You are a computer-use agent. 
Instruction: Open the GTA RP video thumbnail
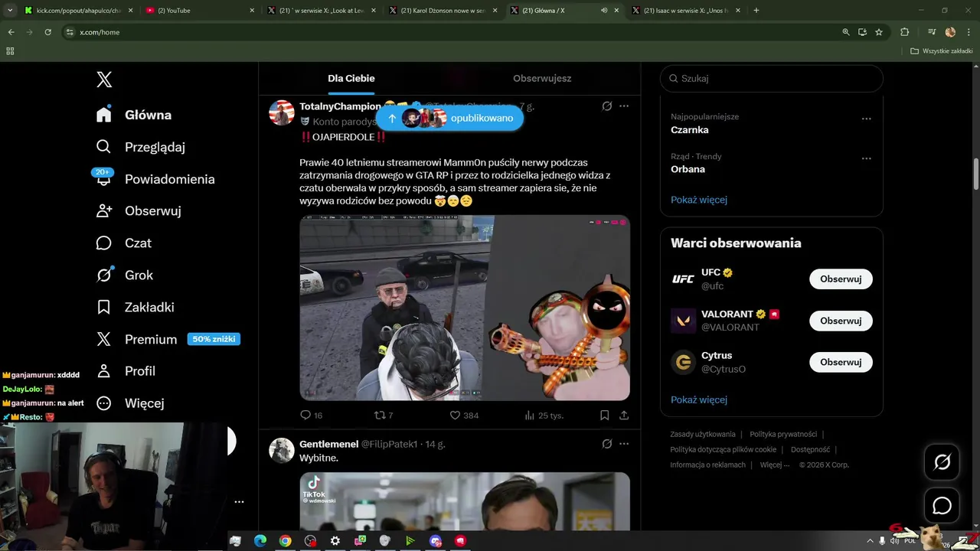pyautogui.click(x=465, y=308)
